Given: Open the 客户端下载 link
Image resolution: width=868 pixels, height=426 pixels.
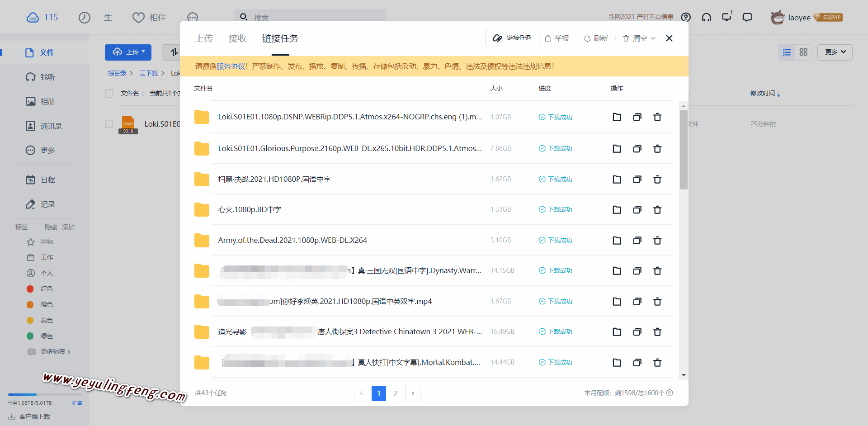Looking at the screenshot, I should 29,417.
